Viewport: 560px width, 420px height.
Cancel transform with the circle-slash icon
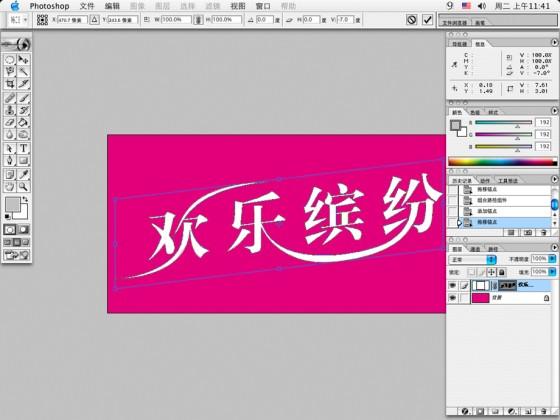(411, 20)
